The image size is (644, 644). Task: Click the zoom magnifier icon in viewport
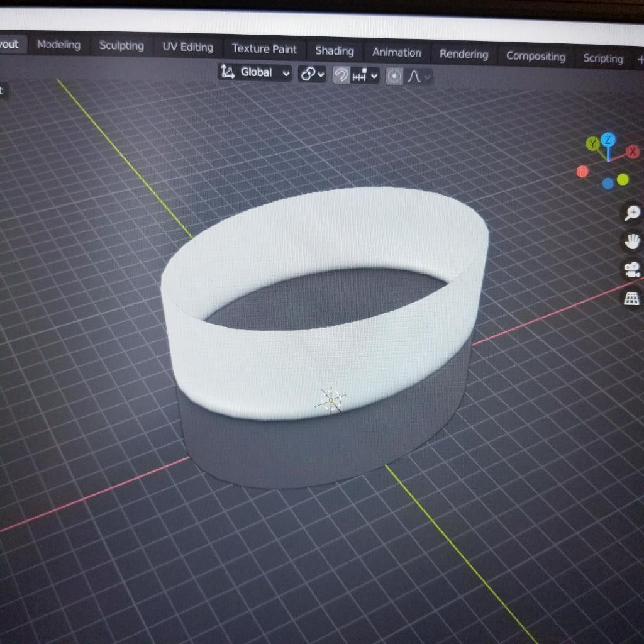(x=631, y=213)
